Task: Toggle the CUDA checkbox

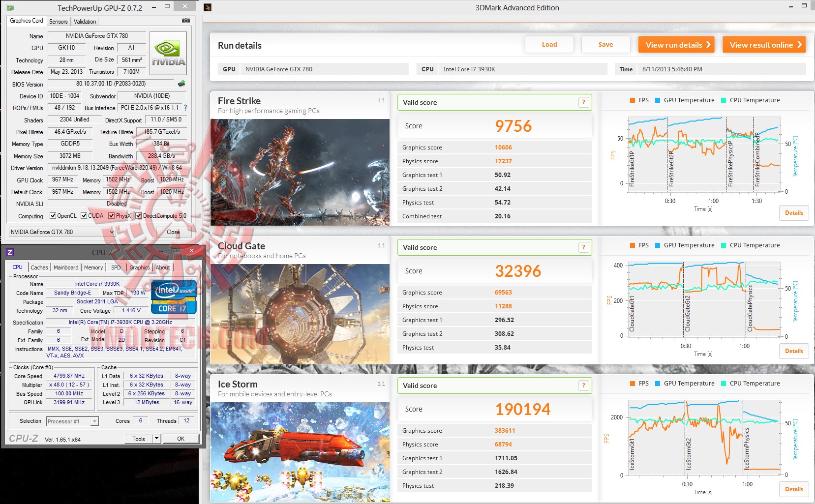Action: pyautogui.click(x=84, y=216)
